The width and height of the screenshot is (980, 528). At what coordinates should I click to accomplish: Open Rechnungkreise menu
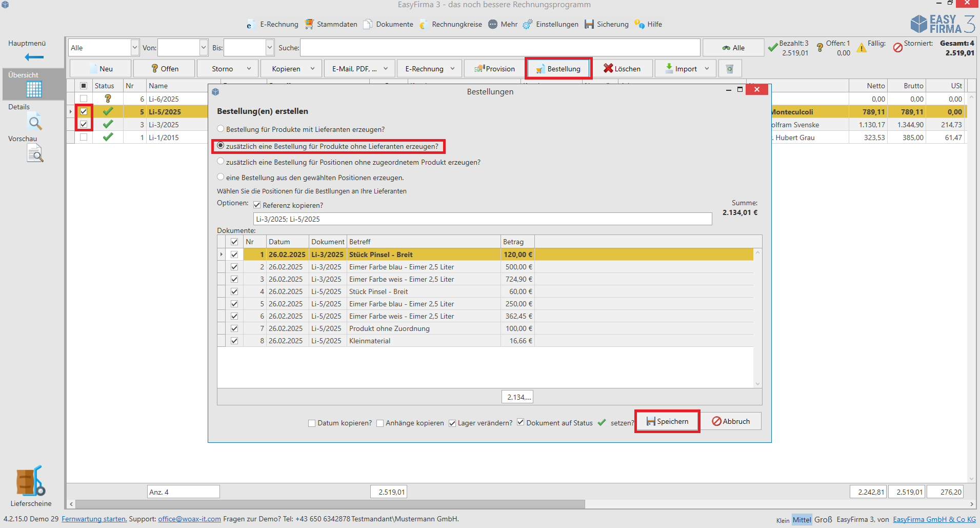[x=451, y=24]
